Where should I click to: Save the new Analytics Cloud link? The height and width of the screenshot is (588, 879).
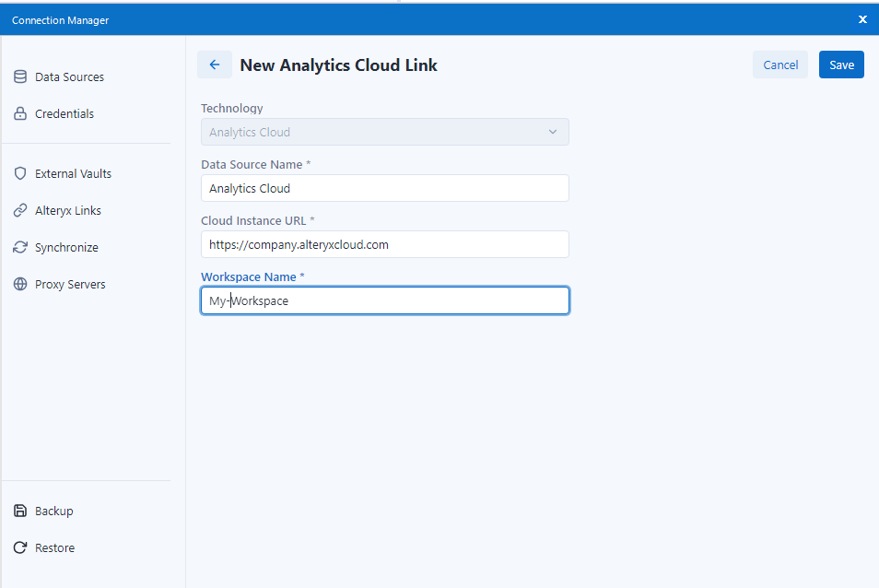tap(840, 65)
